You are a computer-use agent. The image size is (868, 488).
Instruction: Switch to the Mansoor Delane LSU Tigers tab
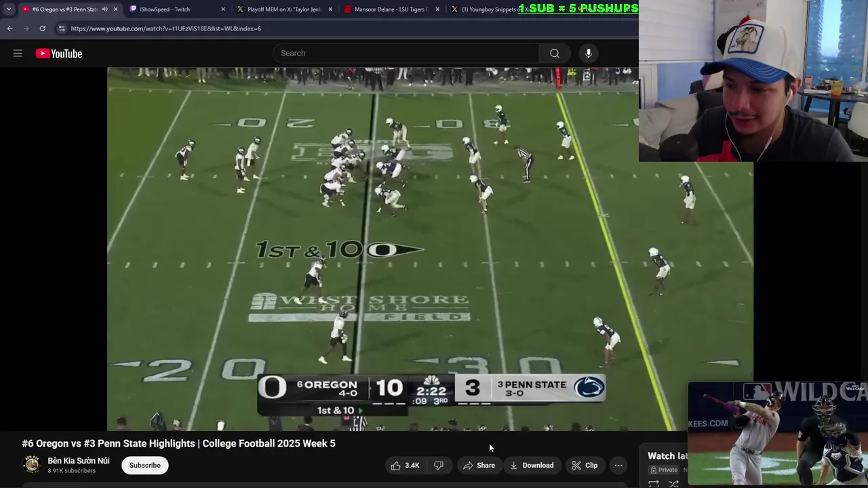click(391, 9)
